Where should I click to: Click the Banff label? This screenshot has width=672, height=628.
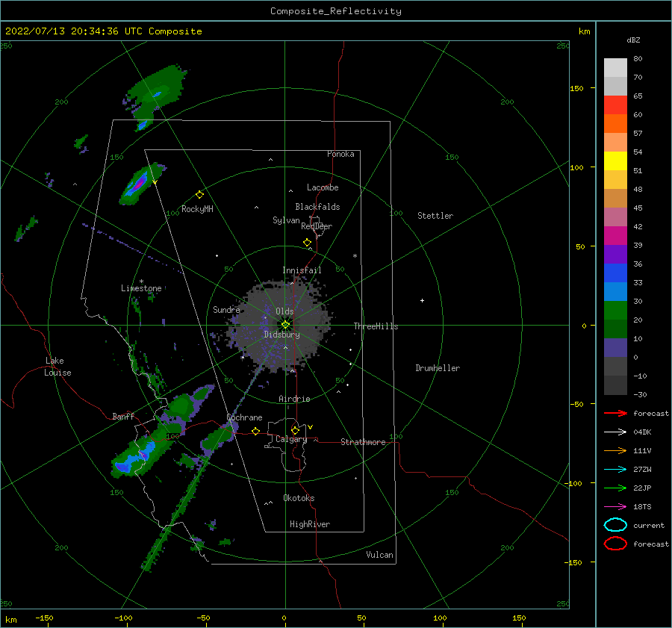pyautogui.click(x=123, y=417)
